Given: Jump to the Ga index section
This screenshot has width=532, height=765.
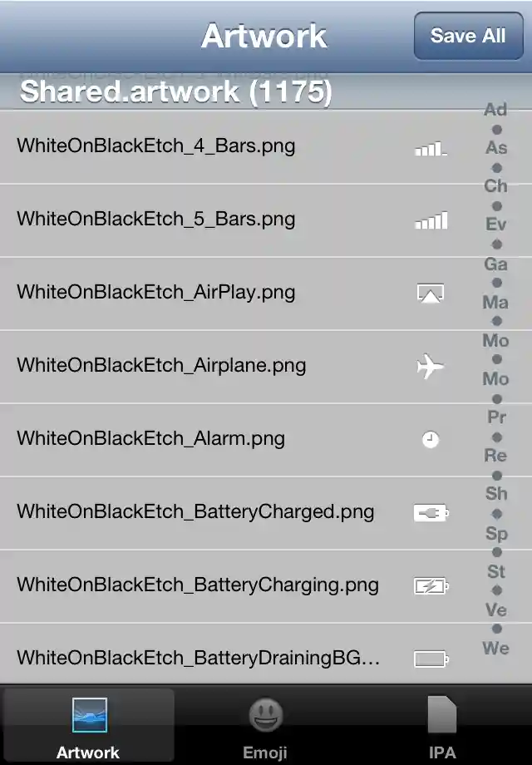Looking at the screenshot, I should point(495,264).
